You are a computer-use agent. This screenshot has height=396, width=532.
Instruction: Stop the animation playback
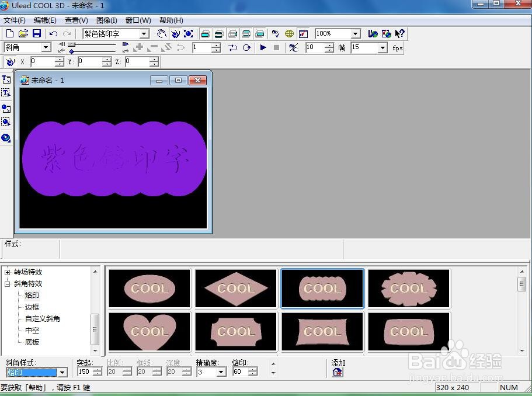pyautogui.click(x=277, y=47)
